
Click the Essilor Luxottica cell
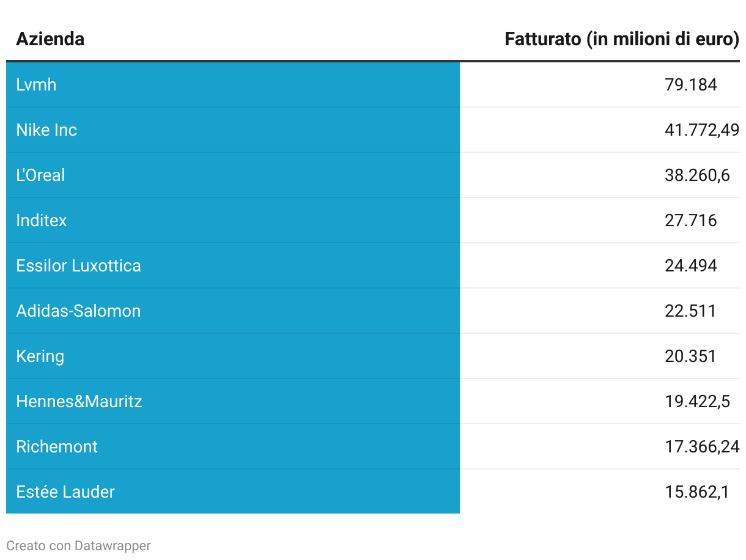78,265
